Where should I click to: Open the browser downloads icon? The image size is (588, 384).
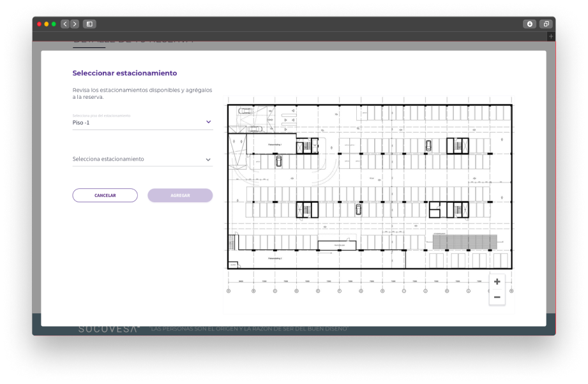(x=529, y=24)
